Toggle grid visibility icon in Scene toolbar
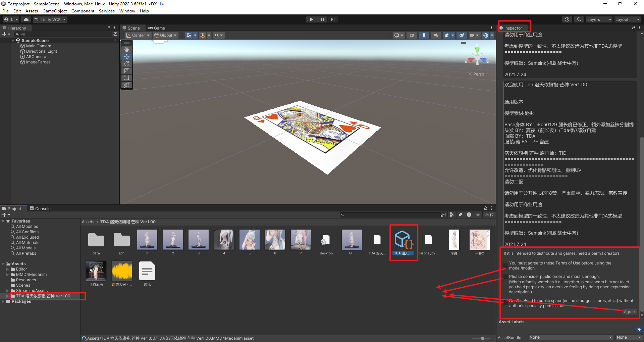This screenshot has height=342, width=644. click(x=189, y=35)
